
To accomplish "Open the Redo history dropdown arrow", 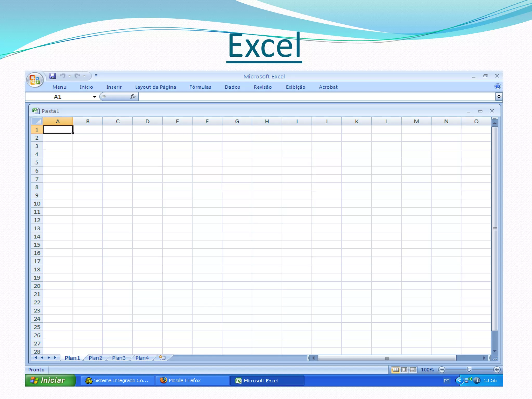I will tap(84, 76).
